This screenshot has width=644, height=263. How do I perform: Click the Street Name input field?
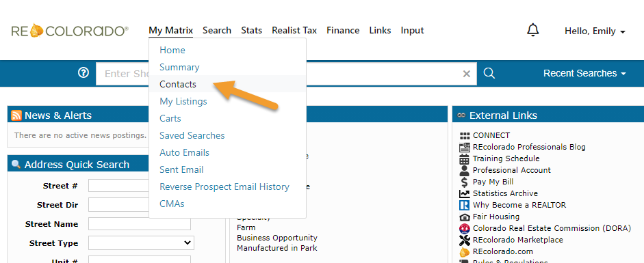click(x=139, y=224)
